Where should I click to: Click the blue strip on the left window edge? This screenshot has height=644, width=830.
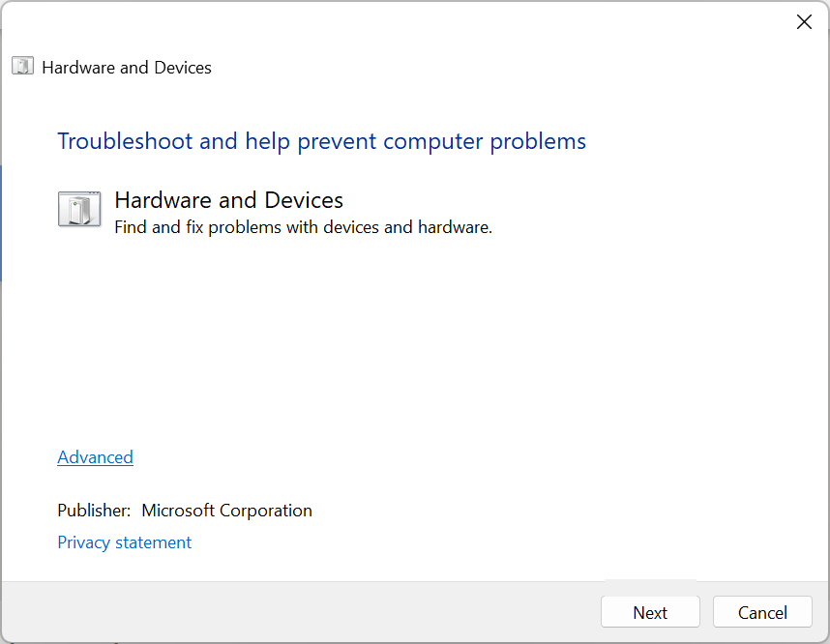point(1,222)
